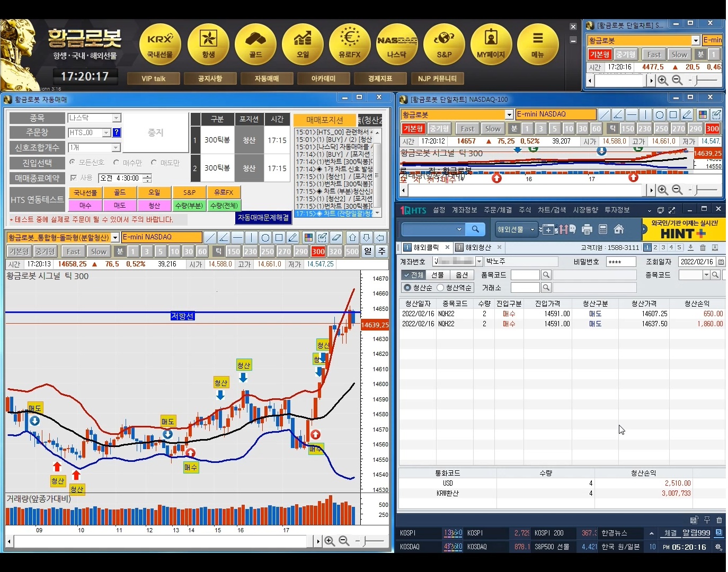The height and width of the screenshot is (572, 728).
Task: Zoom out on main chart with magnifier minus
Action: [x=344, y=541]
